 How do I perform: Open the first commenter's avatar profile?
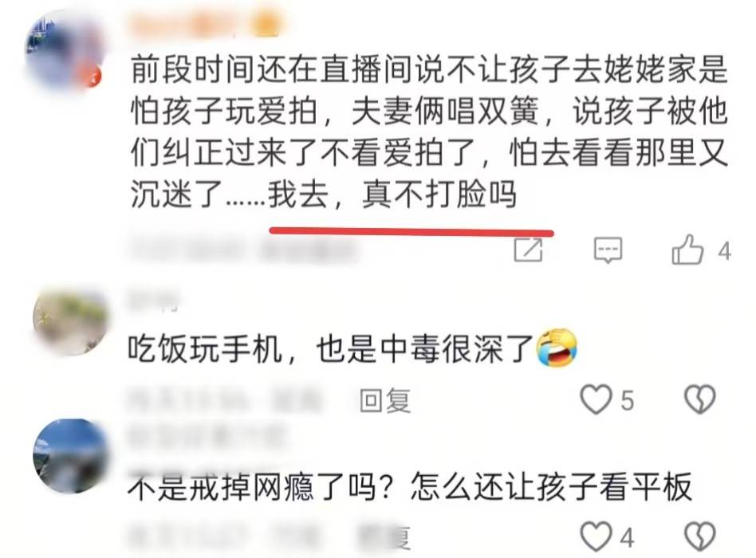click(x=64, y=50)
